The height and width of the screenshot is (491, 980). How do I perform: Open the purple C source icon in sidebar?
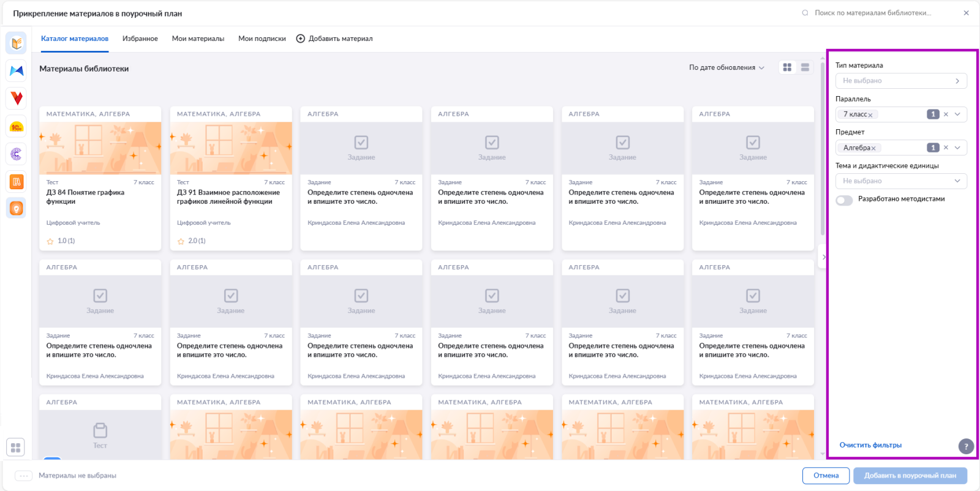point(16,154)
